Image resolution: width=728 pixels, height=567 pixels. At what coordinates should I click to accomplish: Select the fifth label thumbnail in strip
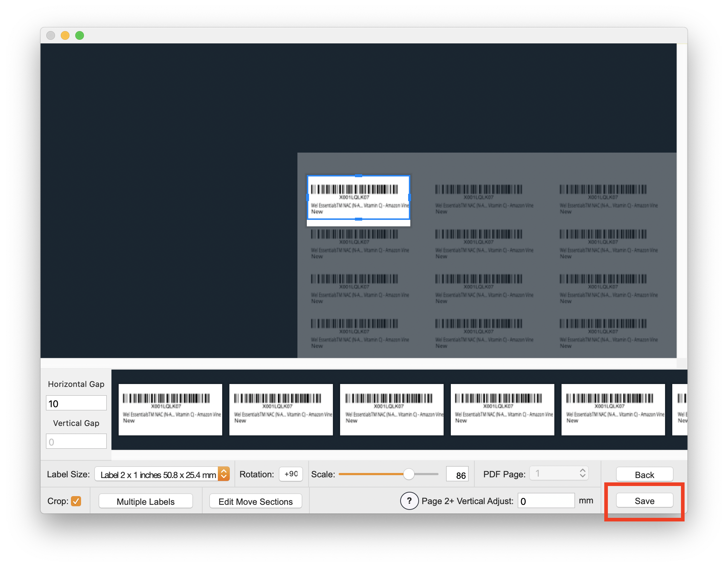613,410
